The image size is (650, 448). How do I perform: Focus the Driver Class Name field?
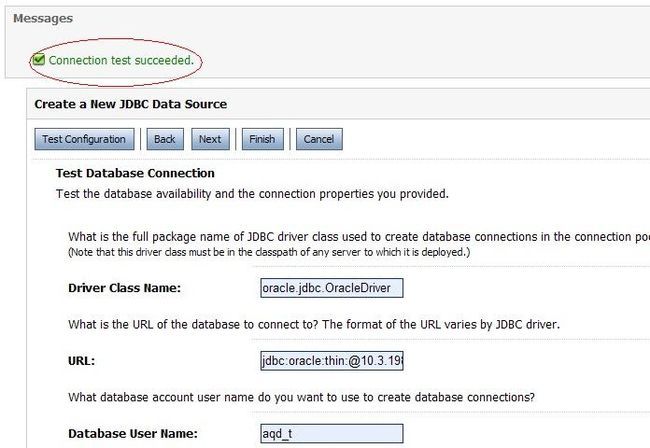click(332, 288)
